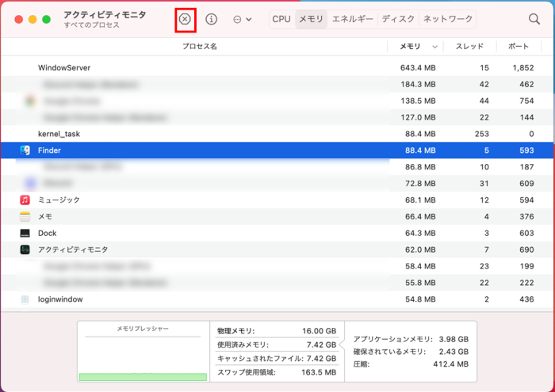Click the stop process (X) toolbar icon
This screenshot has width=555, height=392.
[x=185, y=19]
